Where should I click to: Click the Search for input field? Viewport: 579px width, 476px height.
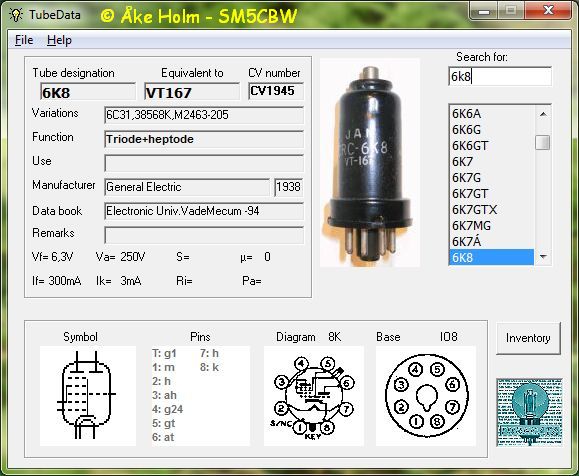pos(500,76)
